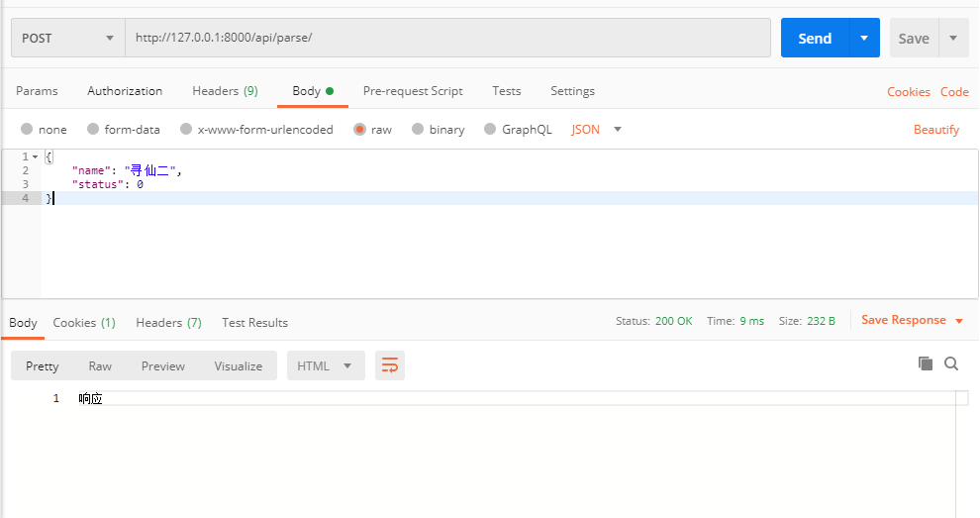Open search in response using magnifier icon
The height and width of the screenshot is (518, 980).
[951, 363]
